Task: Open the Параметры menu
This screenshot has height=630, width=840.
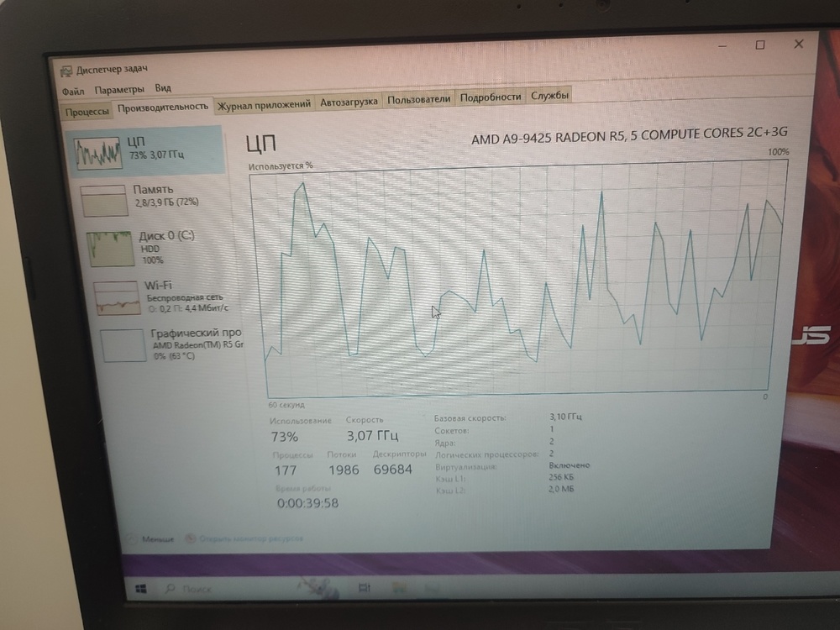Action: click(119, 89)
